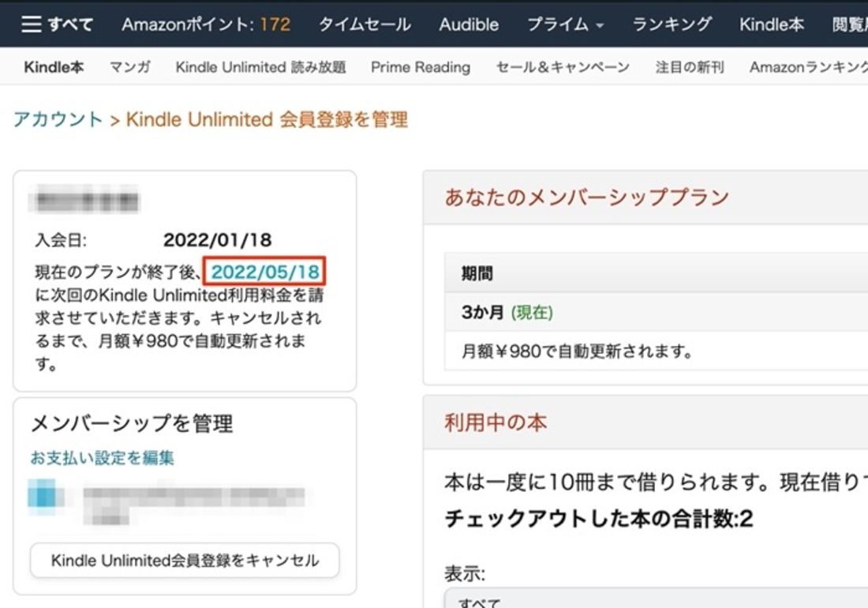Click 月額¥980で自動更新されます text in plan table
This screenshot has width=868, height=608.
pos(577,351)
